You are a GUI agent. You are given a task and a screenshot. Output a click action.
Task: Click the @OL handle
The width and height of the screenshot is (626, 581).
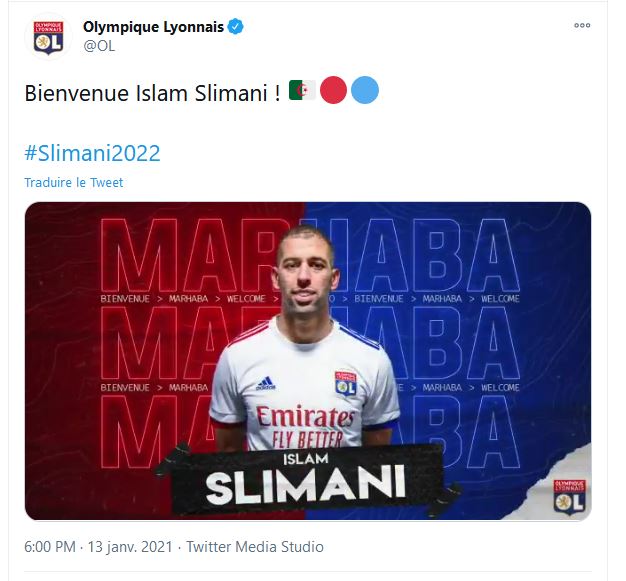tap(99, 46)
